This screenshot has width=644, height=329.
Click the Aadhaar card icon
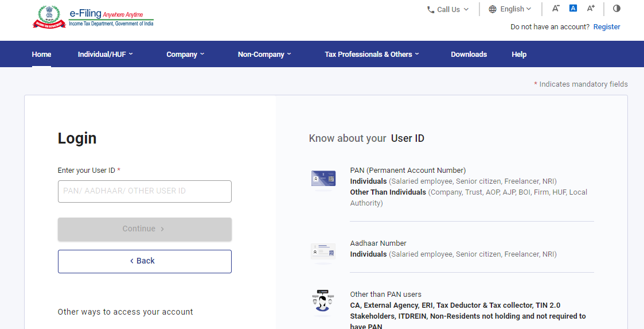(x=323, y=251)
